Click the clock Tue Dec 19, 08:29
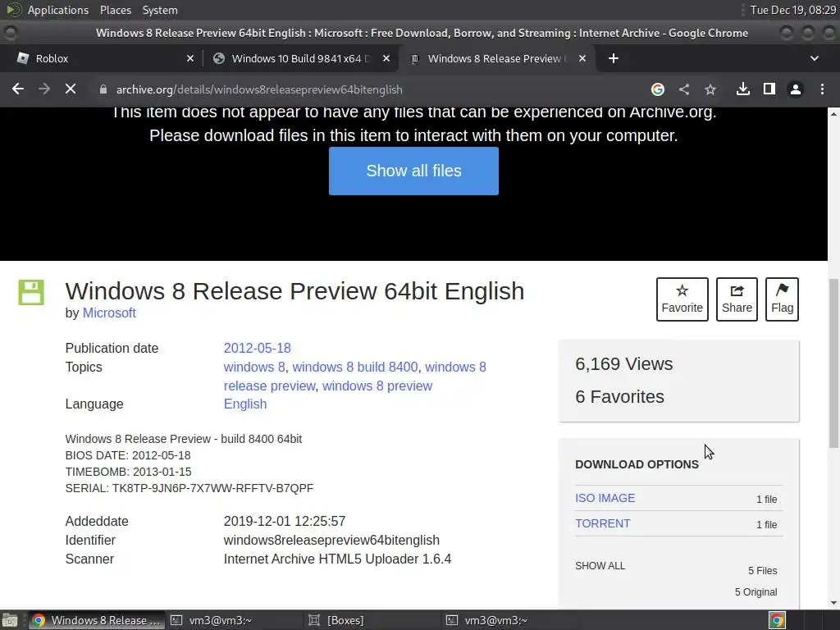The width and height of the screenshot is (840, 630). pyautogui.click(x=793, y=10)
